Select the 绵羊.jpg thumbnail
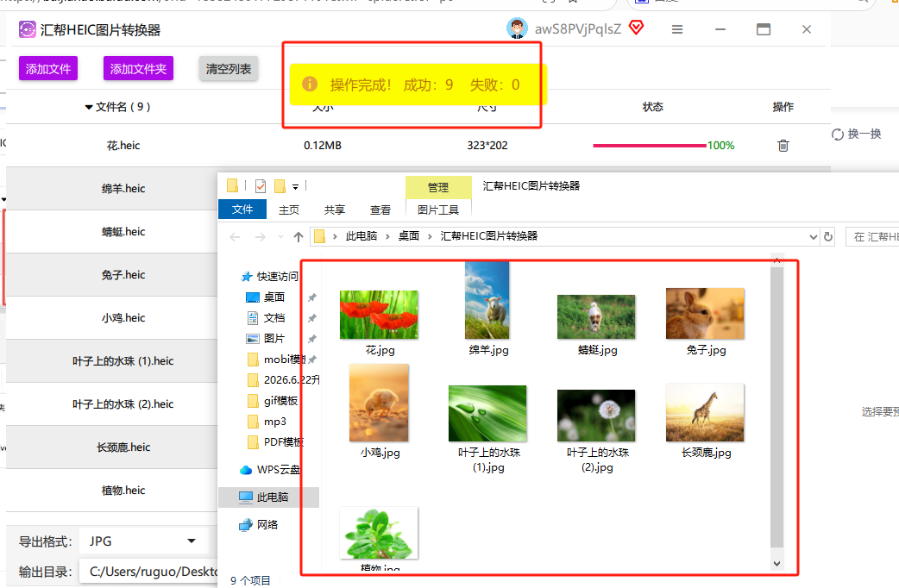This screenshot has height=588, width=899. coord(487,300)
